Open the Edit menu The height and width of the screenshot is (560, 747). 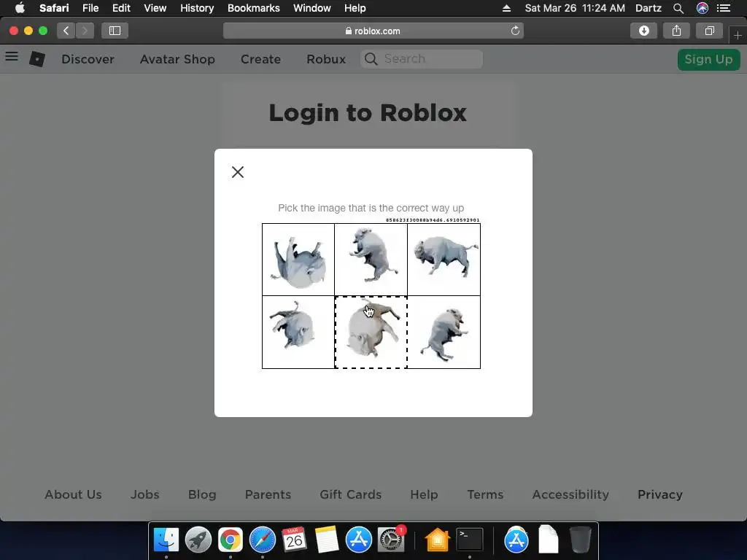pos(121,8)
